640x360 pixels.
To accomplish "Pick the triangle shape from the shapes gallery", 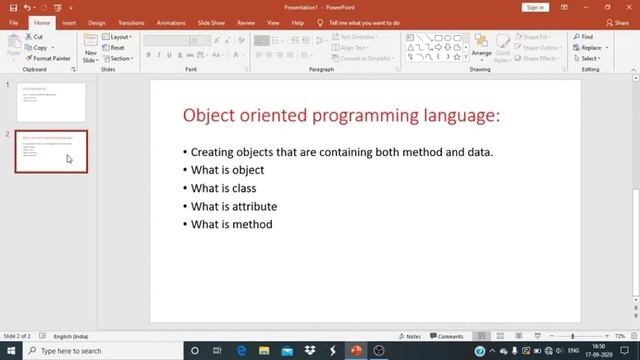I will tap(410, 48).
